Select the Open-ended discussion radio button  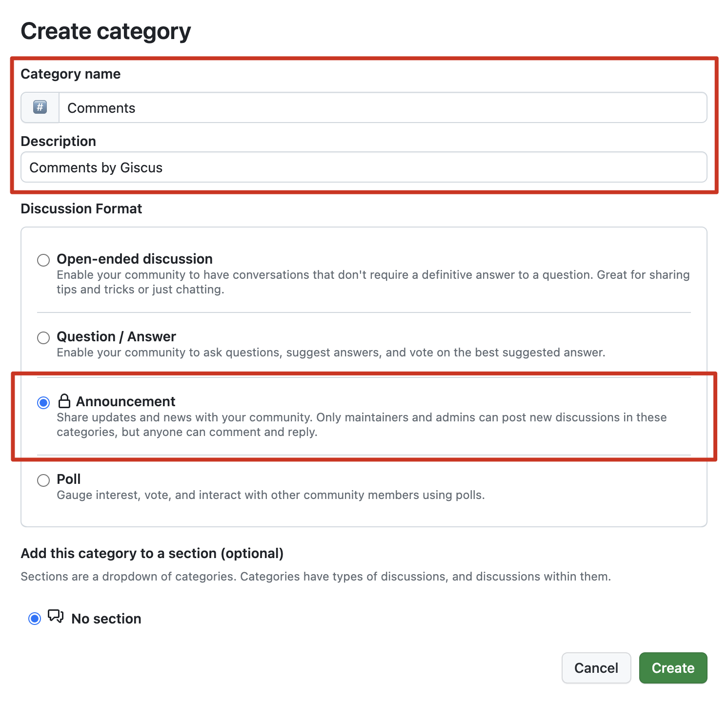(x=43, y=260)
